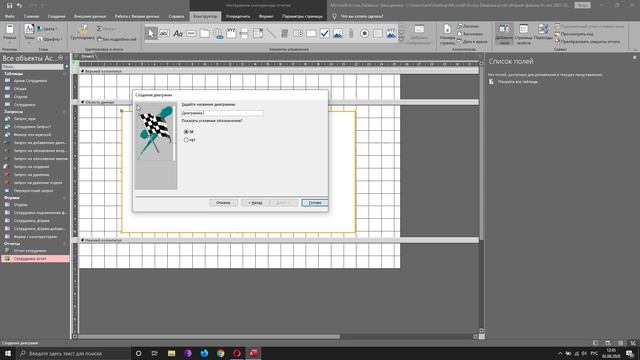Click View Code (Просмотреть код) command
The image size is (640, 360).
(574, 34)
